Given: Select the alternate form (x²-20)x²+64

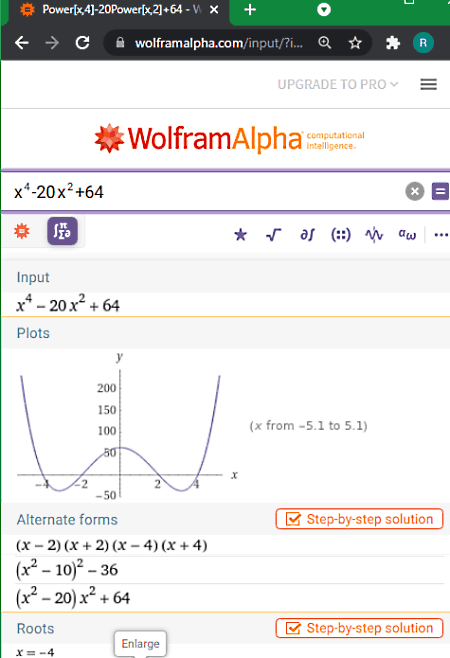Looking at the screenshot, I should (73, 597).
